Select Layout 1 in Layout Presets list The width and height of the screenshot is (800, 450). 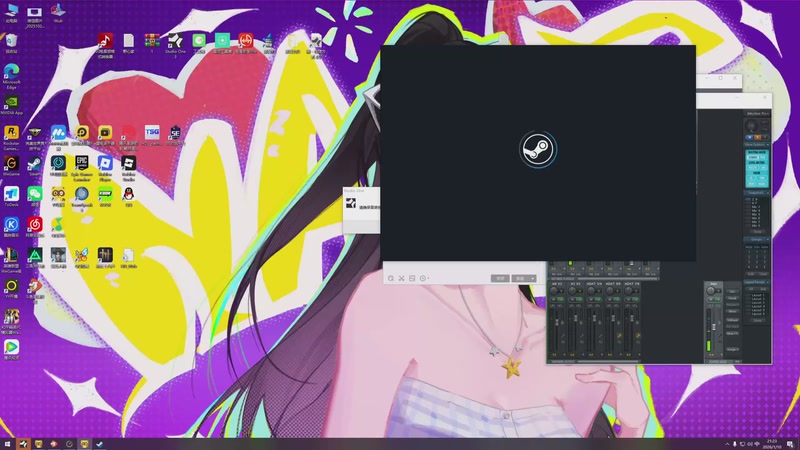pyautogui.click(x=758, y=295)
